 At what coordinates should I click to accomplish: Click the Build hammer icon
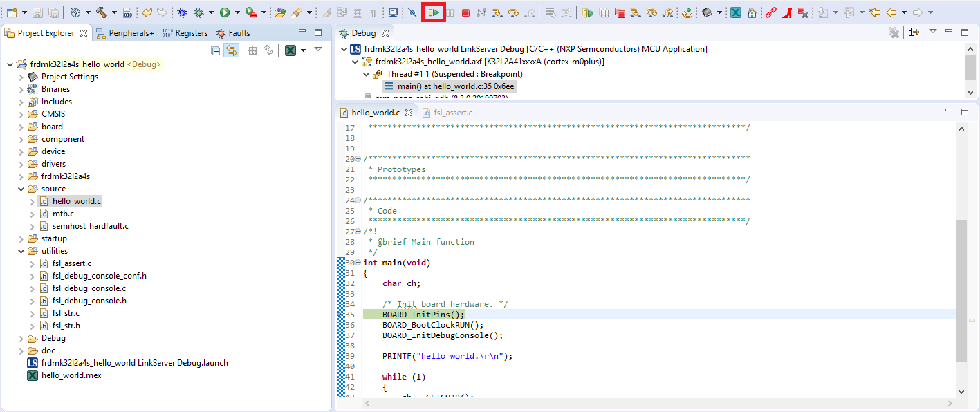pyautogui.click(x=102, y=12)
